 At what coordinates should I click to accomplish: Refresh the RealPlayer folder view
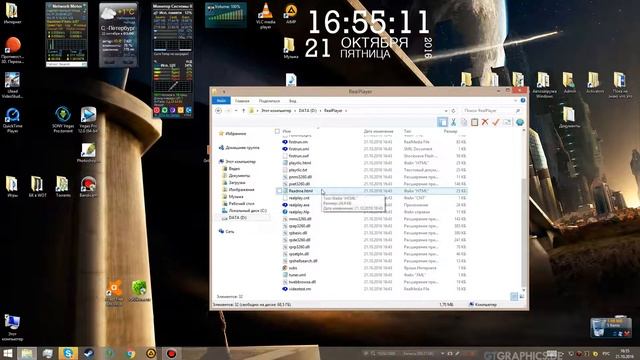453,111
